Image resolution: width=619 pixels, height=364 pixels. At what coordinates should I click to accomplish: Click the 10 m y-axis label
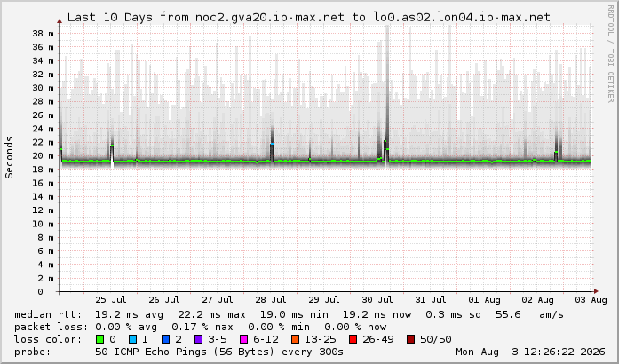point(43,224)
